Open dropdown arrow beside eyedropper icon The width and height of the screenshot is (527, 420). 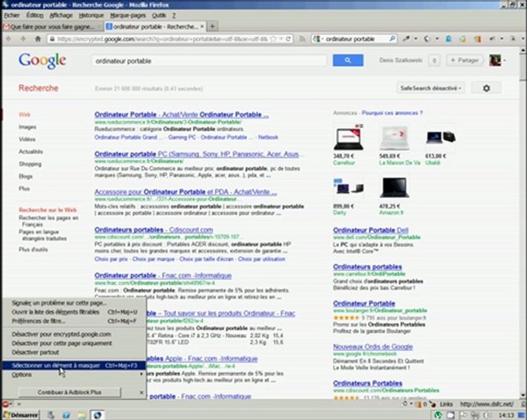pyautogui.click(x=416, y=39)
